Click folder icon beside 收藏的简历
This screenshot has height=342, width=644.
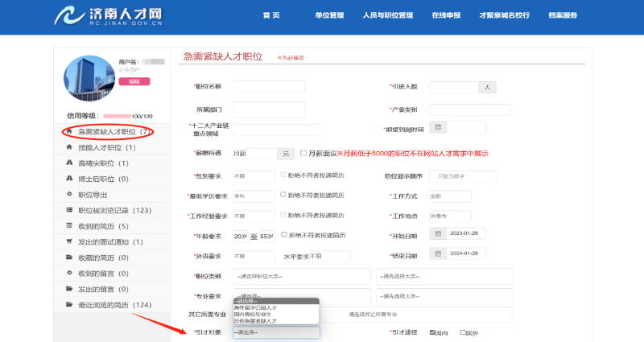pos(69,258)
